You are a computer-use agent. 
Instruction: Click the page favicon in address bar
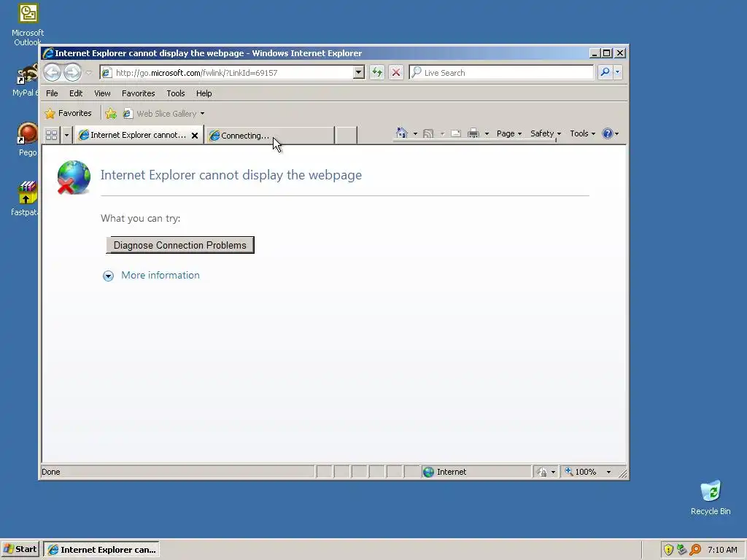(107, 72)
